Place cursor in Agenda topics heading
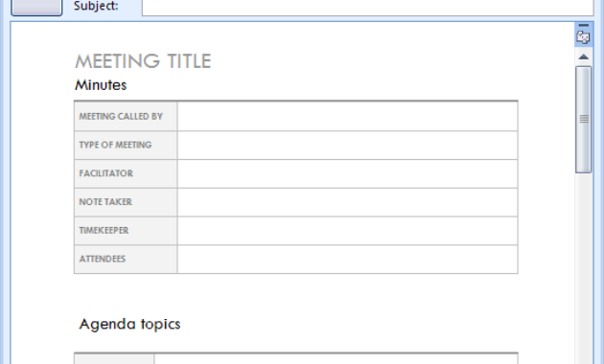Viewport: 604px width, 364px height. click(129, 325)
